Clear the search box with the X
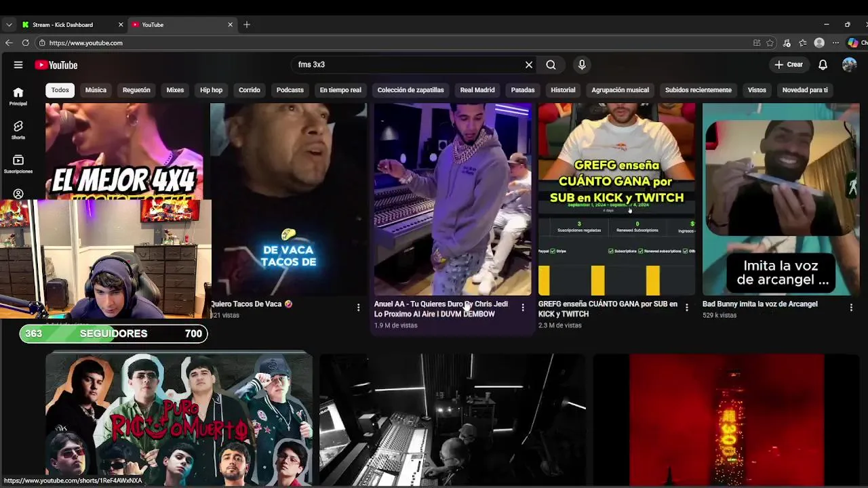 tap(529, 64)
